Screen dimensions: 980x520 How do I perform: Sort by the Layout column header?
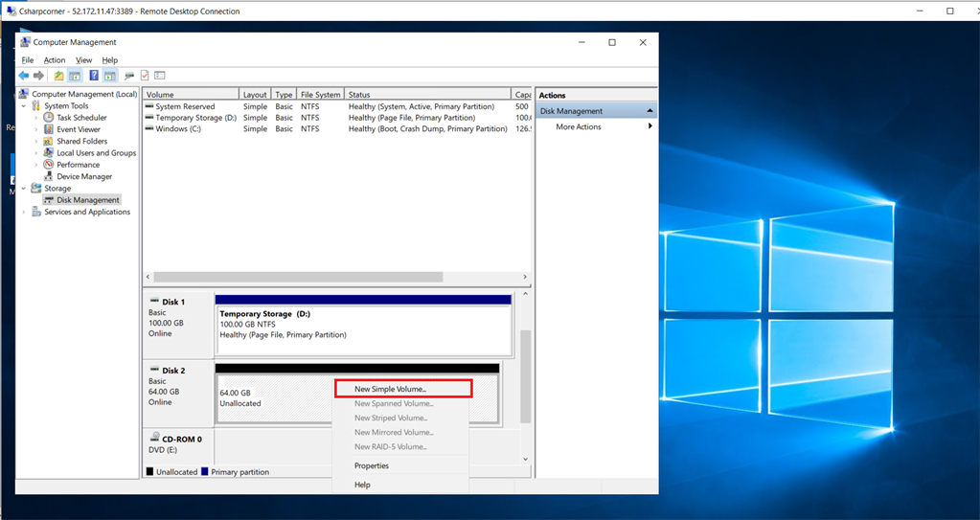tap(255, 95)
